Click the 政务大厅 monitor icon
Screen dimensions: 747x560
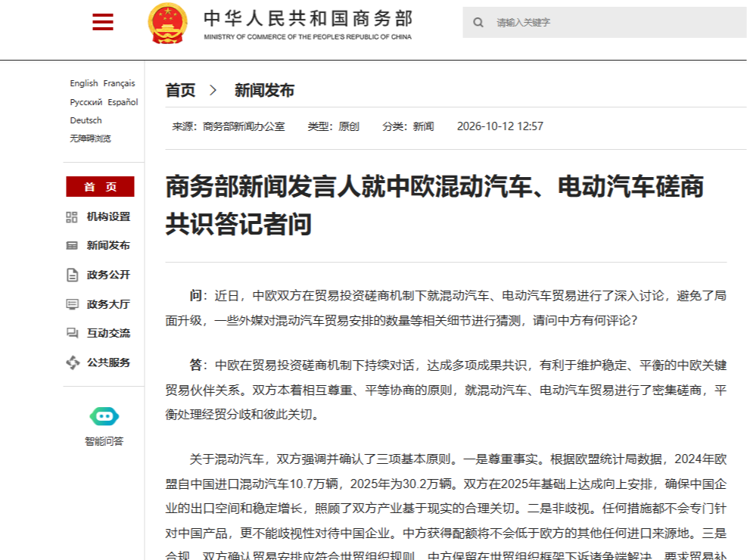(72, 304)
